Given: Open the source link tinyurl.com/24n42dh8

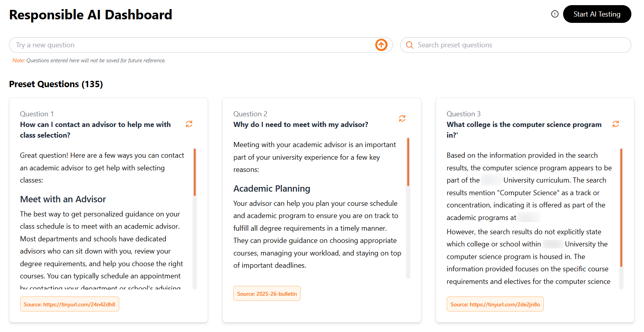Looking at the screenshot, I should 69,304.
